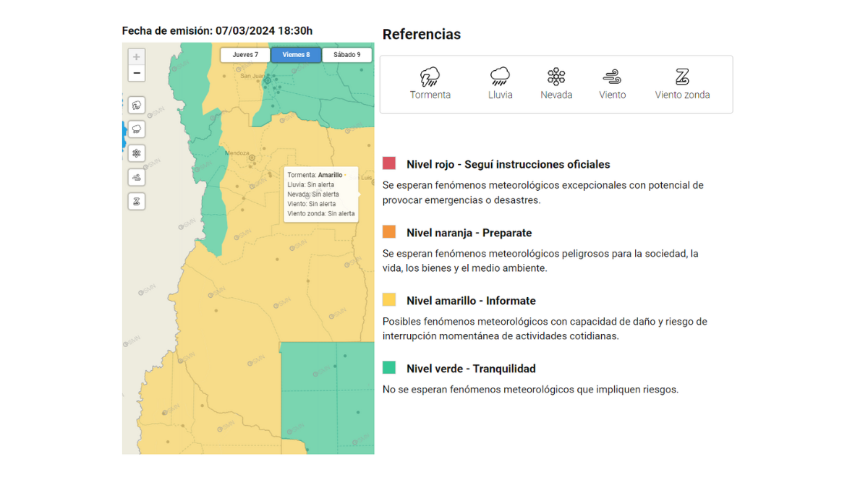
Task: Toggle the Lluvia legend icon
Action: (x=499, y=76)
